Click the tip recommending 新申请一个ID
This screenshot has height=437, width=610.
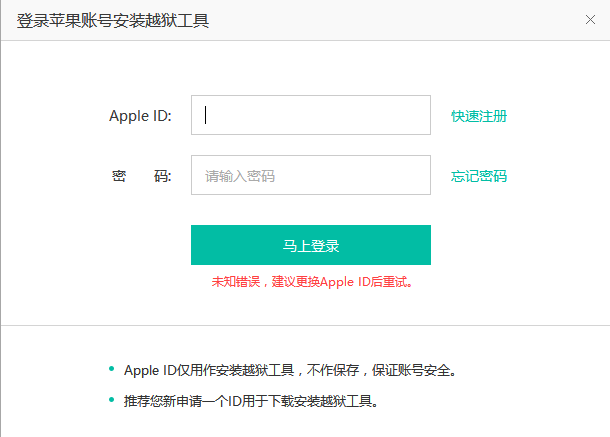tap(250, 402)
